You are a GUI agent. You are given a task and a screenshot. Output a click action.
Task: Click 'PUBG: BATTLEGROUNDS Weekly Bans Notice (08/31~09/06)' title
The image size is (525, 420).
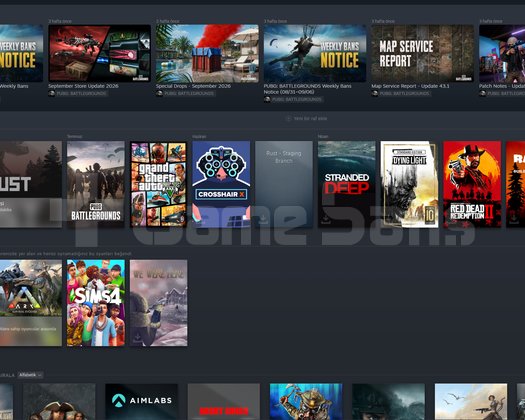[x=307, y=89]
